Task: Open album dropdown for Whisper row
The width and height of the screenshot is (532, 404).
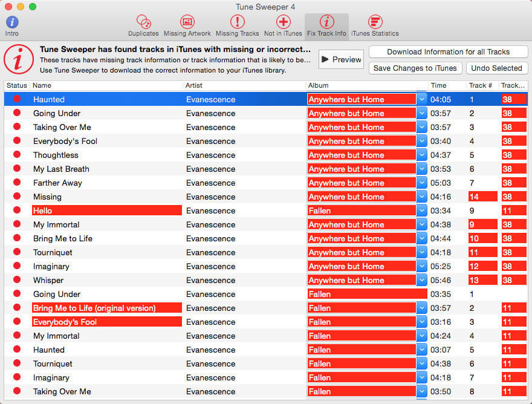Action: [x=422, y=281]
